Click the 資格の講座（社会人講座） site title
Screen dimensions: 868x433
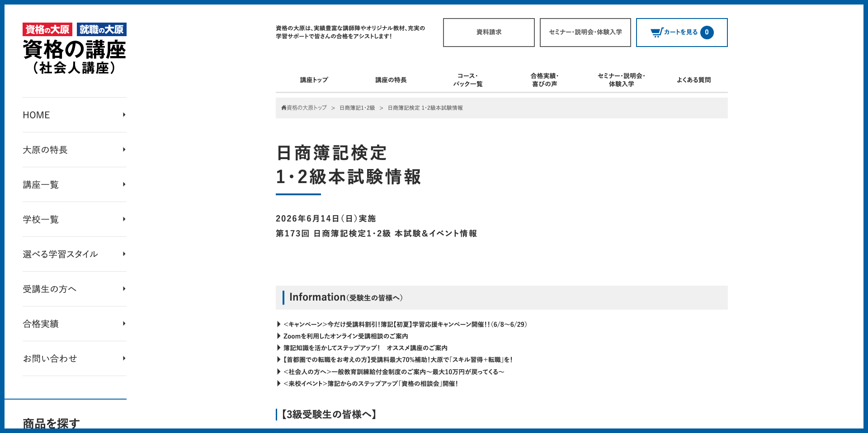[x=75, y=57]
